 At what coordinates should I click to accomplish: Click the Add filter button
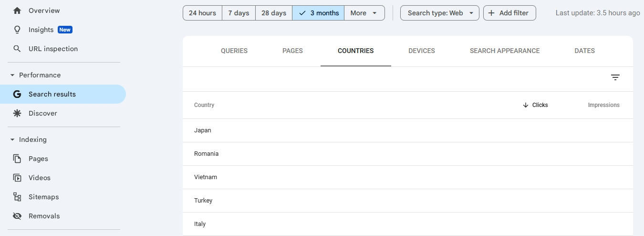pos(509,13)
